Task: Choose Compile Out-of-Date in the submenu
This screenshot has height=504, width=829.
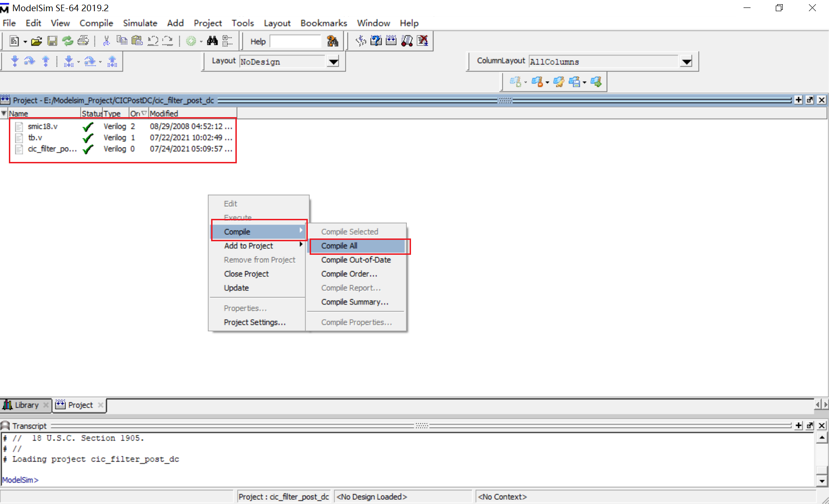Action: (356, 260)
